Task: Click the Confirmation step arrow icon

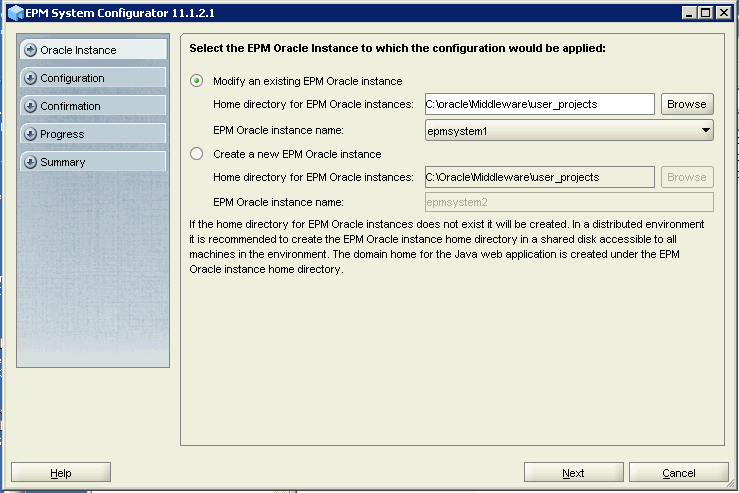Action: pos(30,106)
